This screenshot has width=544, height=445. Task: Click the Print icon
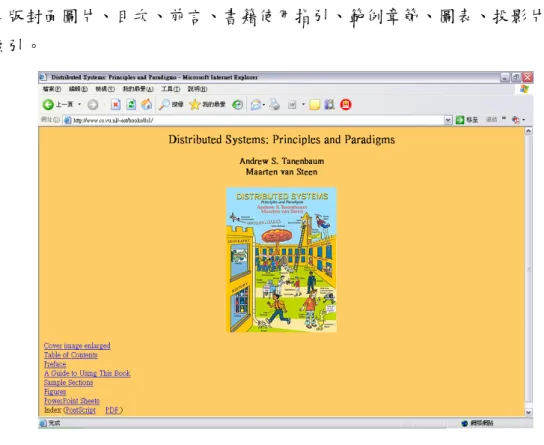point(274,104)
